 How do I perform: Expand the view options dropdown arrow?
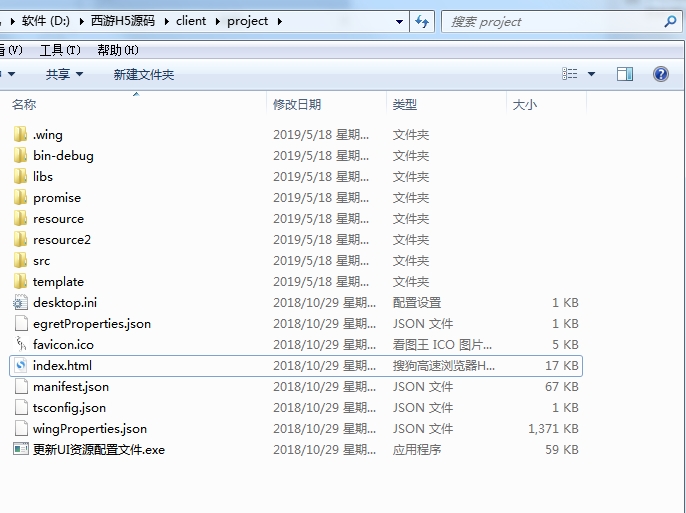(x=591, y=74)
